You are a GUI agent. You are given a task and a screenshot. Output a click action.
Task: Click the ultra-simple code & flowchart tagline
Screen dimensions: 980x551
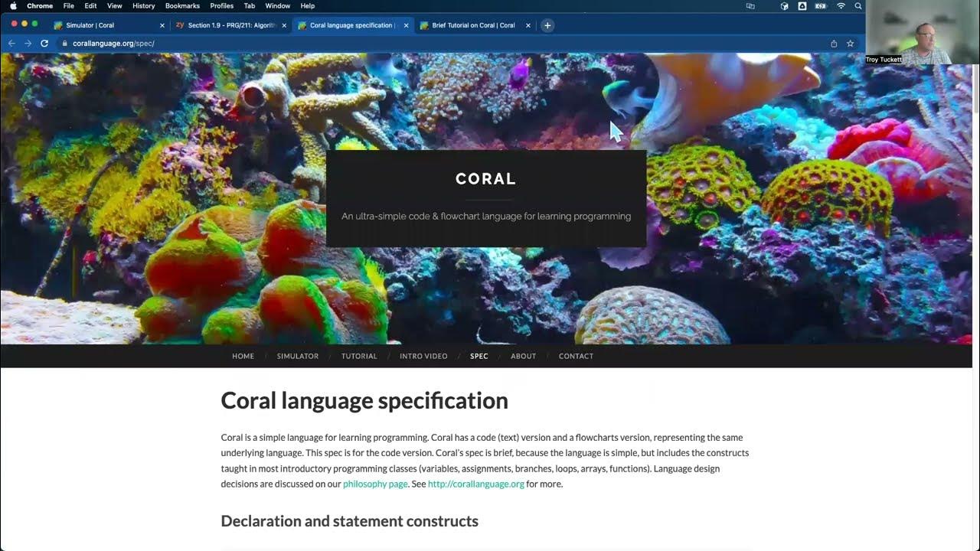(x=486, y=217)
